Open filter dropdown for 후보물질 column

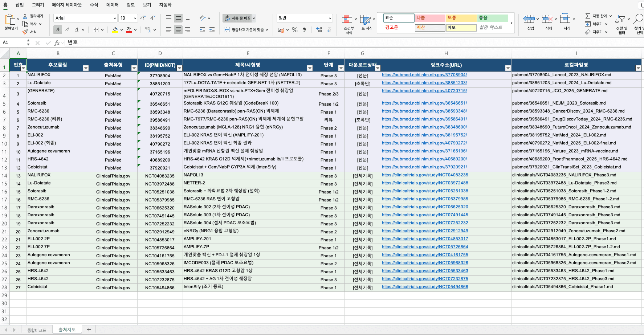pos(86,68)
